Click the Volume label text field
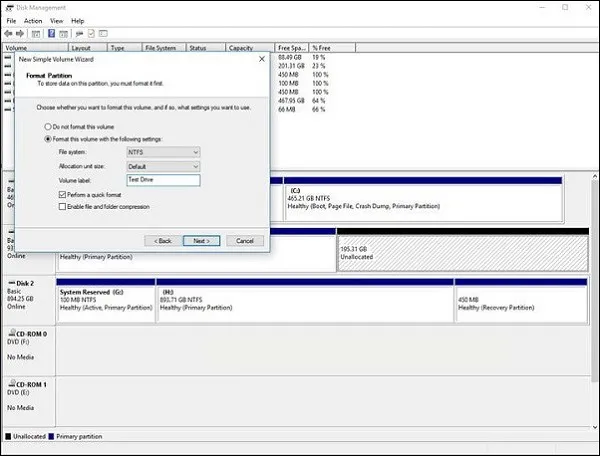Screen dimensions: 600x456 click(163, 180)
